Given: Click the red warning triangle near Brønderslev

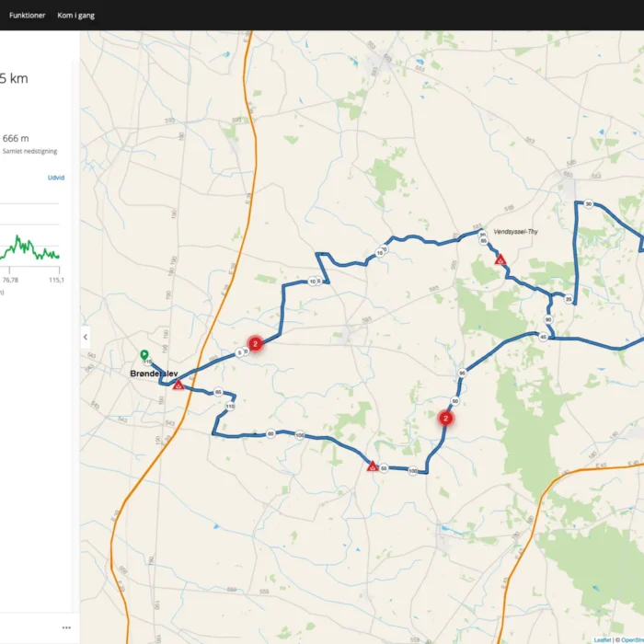Looking at the screenshot, I should click(x=178, y=385).
